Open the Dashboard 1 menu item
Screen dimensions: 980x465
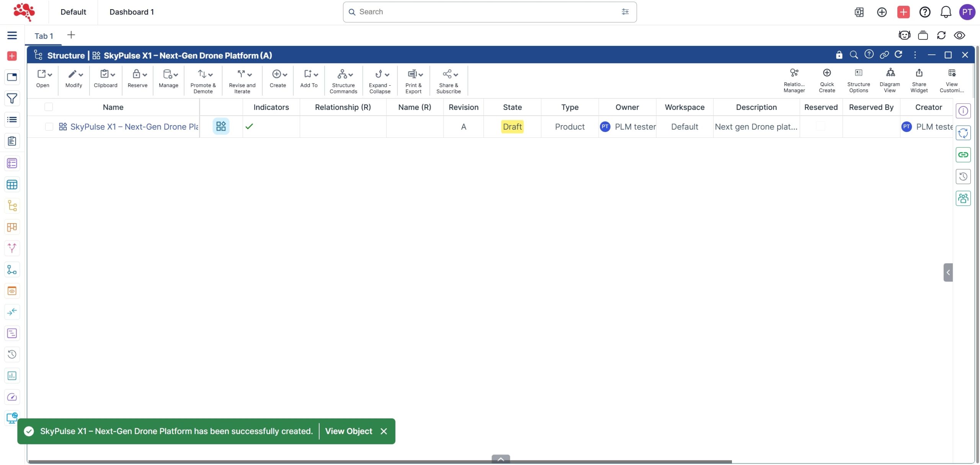[x=132, y=12]
